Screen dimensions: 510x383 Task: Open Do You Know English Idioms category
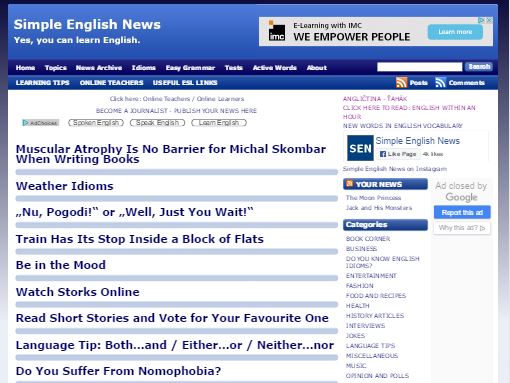[x=383, y=262]
